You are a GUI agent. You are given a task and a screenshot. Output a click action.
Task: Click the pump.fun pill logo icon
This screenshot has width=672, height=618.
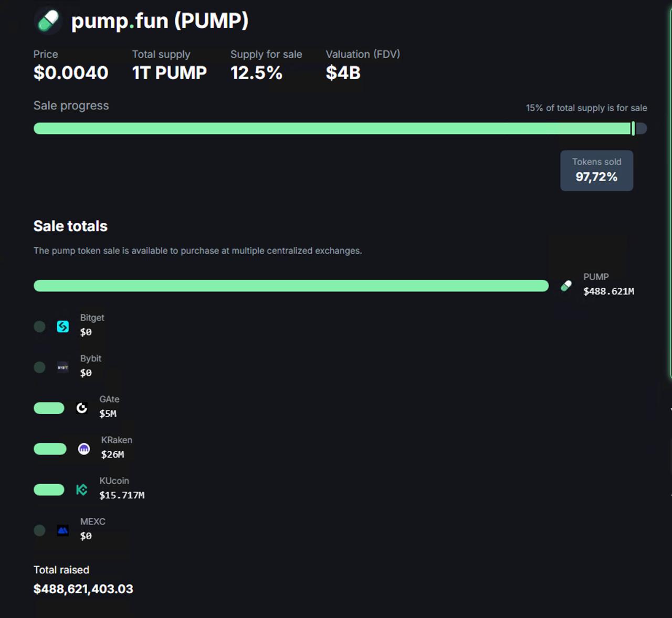(x=48, y=22)
